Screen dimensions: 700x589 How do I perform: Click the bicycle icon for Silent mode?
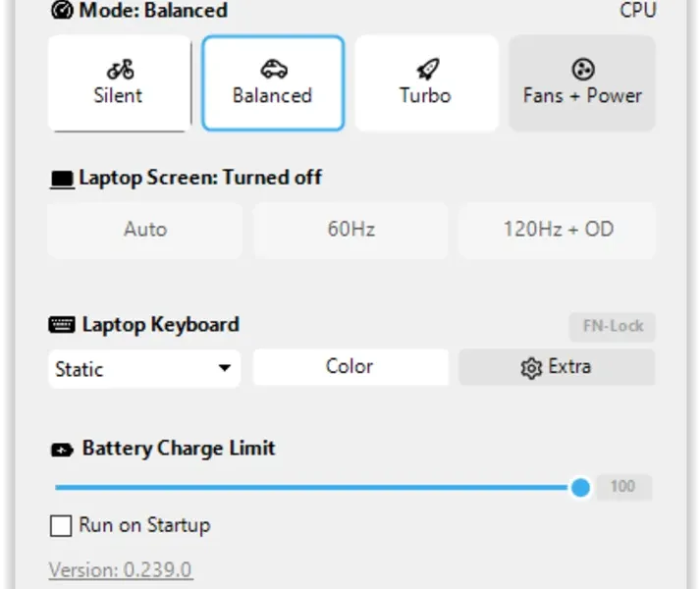coord(120,70)
